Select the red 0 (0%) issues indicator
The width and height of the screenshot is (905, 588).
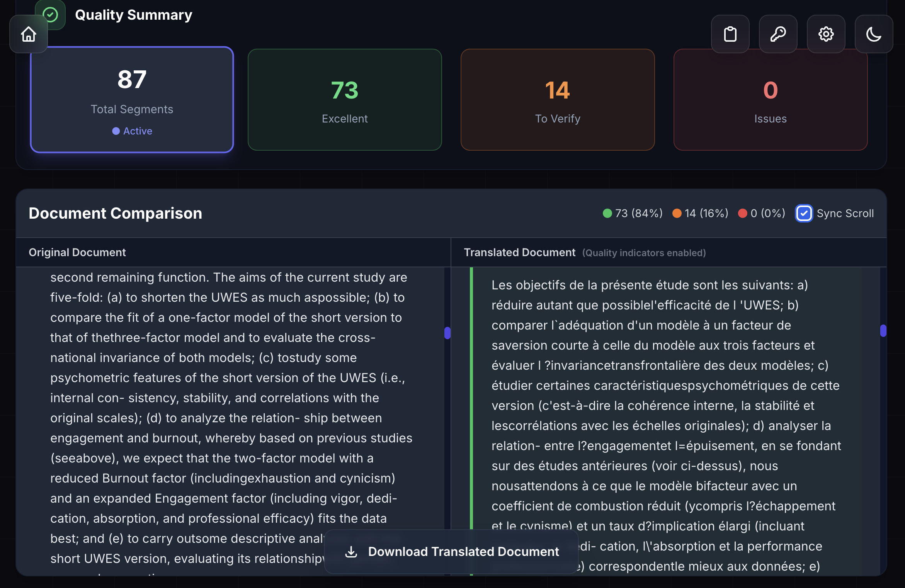click(x=761, y=213)
